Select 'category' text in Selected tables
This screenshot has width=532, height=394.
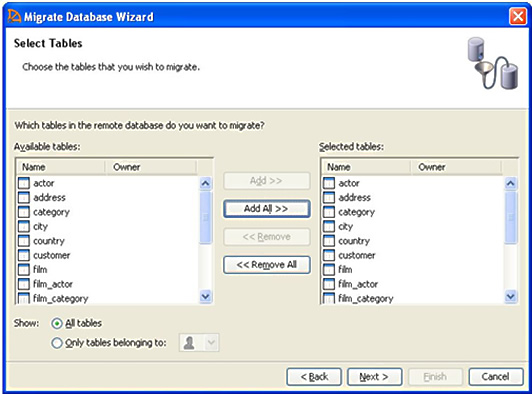pos(356,212)
